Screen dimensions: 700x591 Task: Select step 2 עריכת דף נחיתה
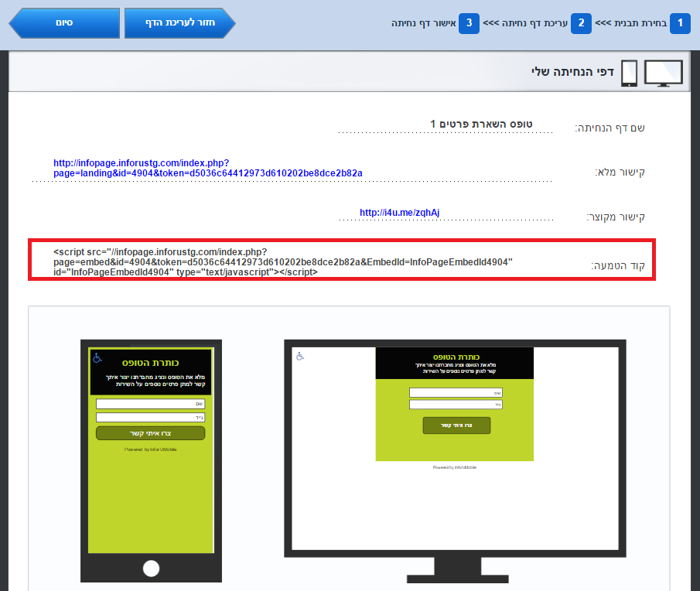tap(537, 22)
